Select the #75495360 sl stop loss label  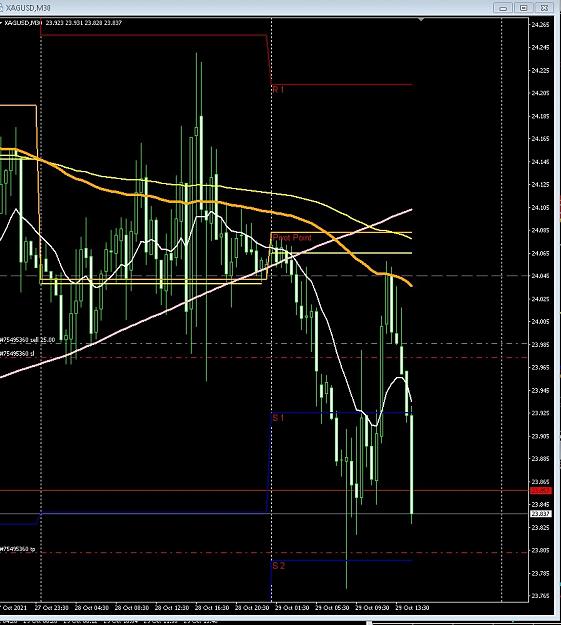tap(17, 354)
